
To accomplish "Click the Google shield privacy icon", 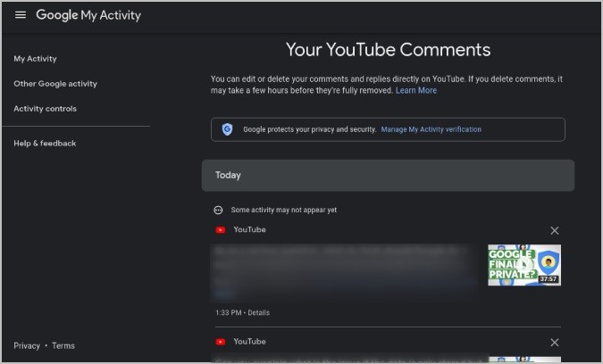I will click(x=227, y=129).
